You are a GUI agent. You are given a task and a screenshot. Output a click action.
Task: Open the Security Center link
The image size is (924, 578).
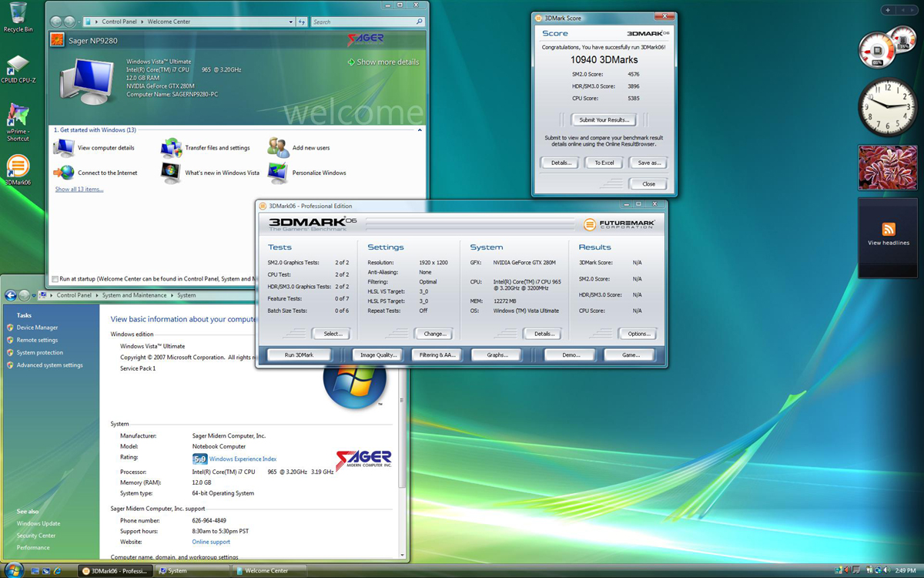click(36, 536)
